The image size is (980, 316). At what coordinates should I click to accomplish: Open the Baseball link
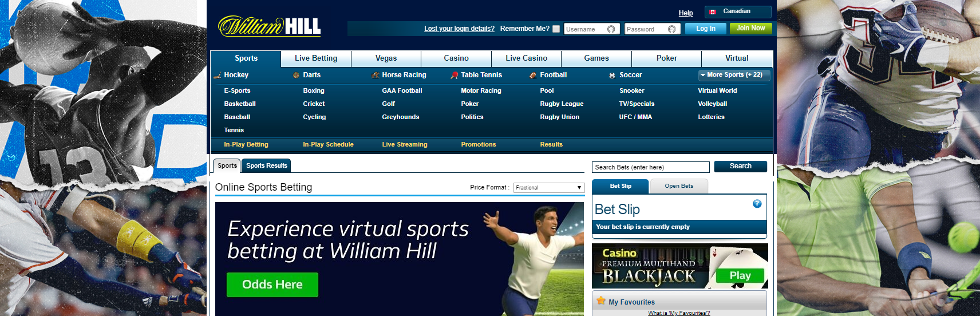pyautogui.click(x=237, y=117)
